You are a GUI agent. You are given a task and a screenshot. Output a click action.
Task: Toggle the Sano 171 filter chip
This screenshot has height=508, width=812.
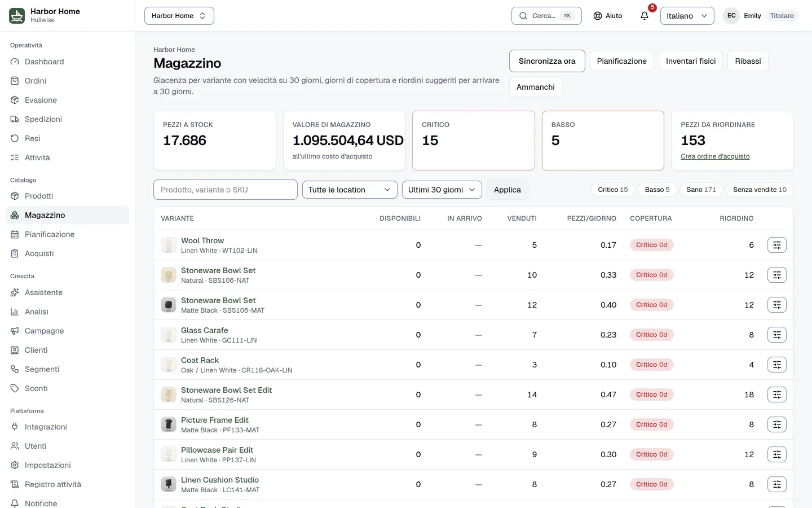701,190
